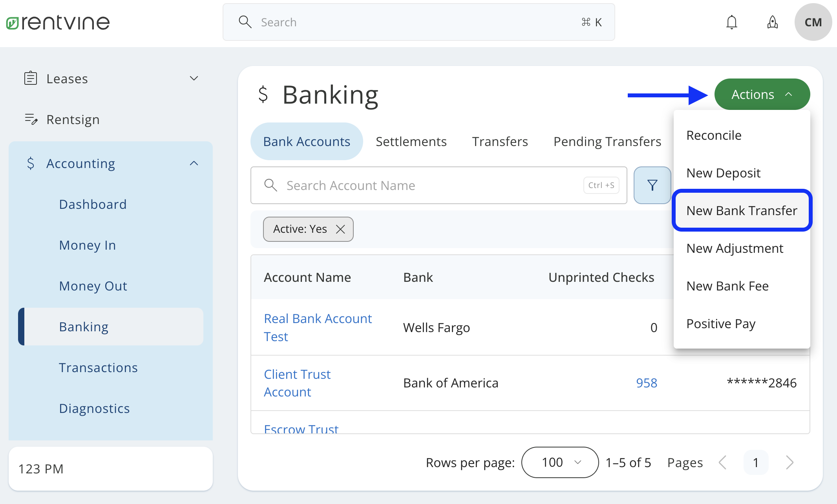The image size is (837, 504).
Task: Open the Rows per page dropdown
Action: 559,462
